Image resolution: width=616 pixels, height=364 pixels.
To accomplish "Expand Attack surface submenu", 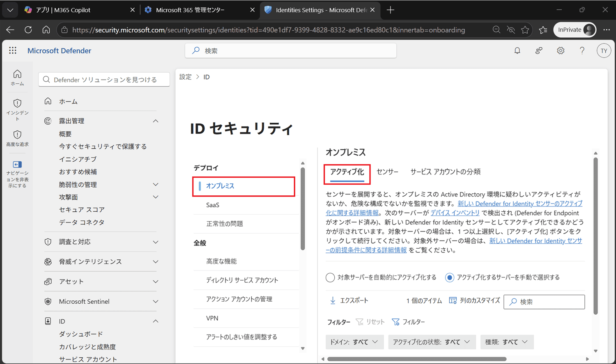I will pos(156,197).
